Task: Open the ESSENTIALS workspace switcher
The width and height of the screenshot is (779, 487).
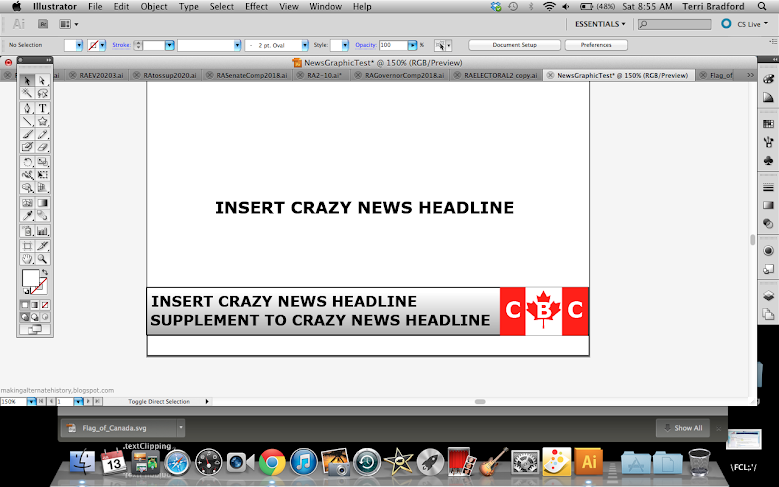Action: pyautogui.click(x=600, y=24)
